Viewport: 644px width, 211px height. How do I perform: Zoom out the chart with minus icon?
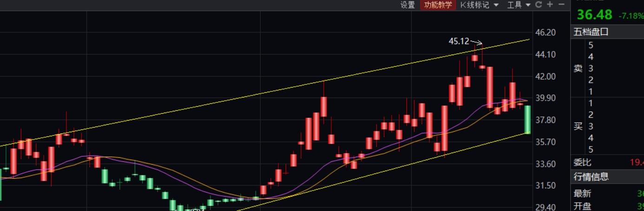click(x=561, y=5)
